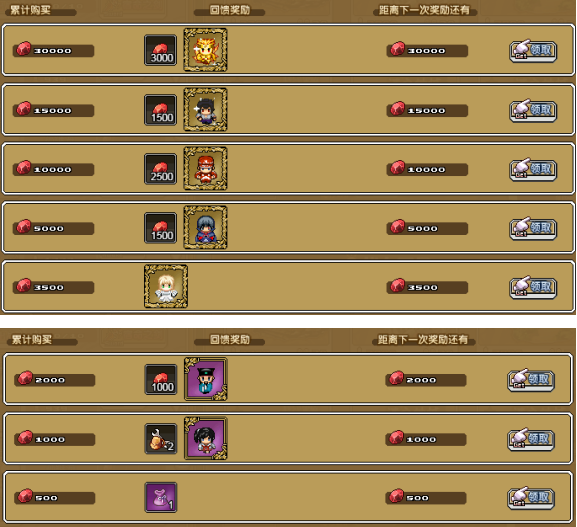Select the blue hooded character reward icon

point(205,227)
